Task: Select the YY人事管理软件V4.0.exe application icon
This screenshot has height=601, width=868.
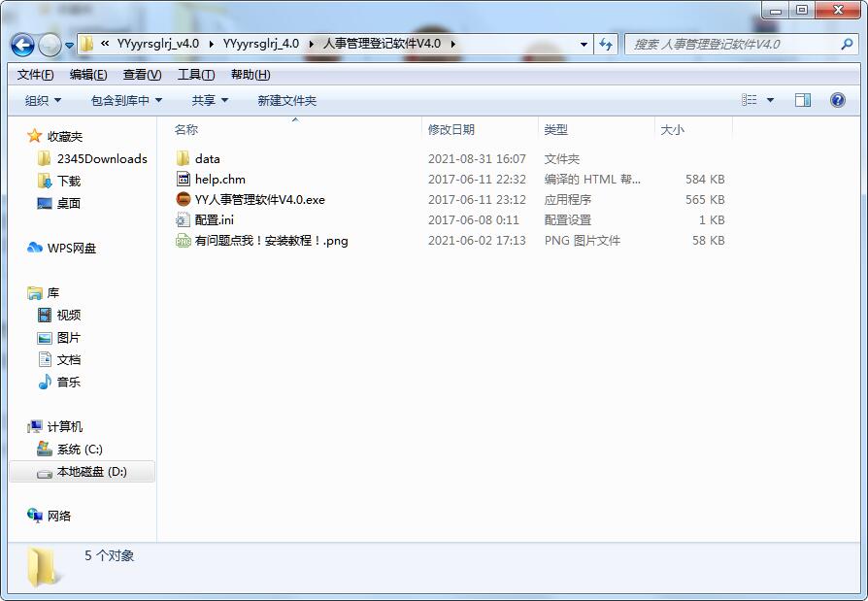Action: point(184,199)
